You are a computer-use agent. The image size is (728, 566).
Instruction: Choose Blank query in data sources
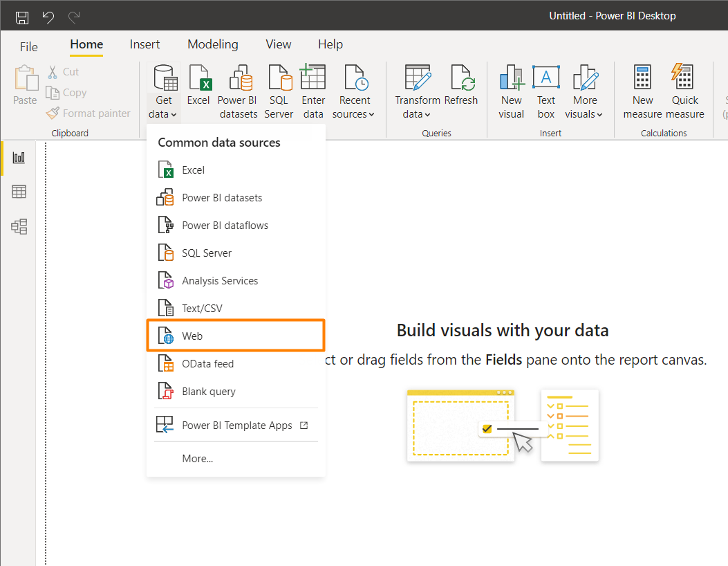(235, 392)
